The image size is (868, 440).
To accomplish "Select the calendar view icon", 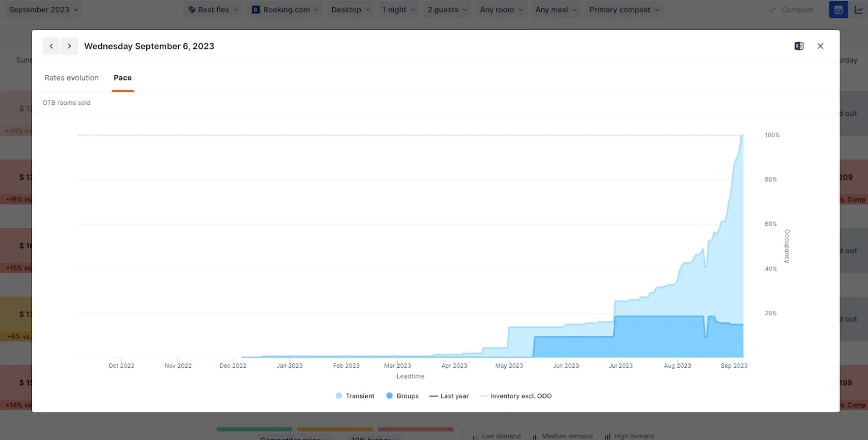I will [x=839, y=9].
